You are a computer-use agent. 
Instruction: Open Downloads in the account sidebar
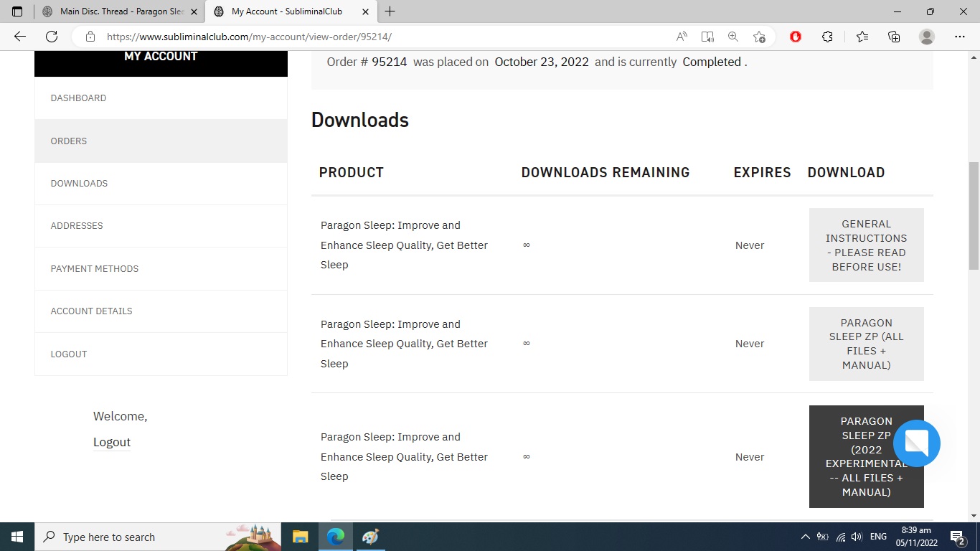pyautogui.click(x=79, y=183)
